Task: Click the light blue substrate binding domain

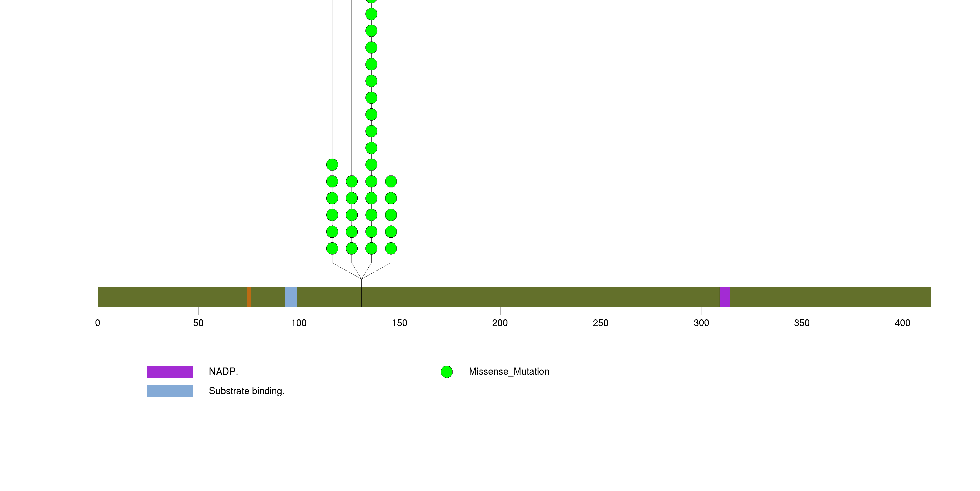Action: [x=291, y=297]
